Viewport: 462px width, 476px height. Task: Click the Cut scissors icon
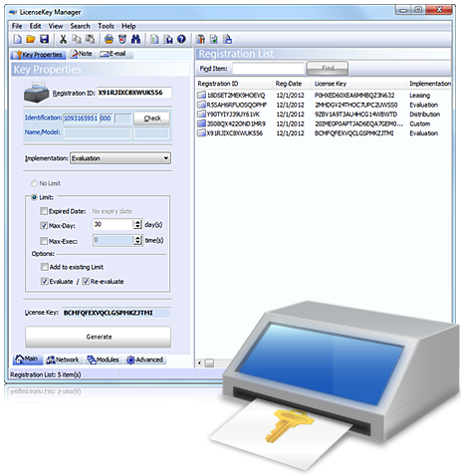click(x=63, y=39)
